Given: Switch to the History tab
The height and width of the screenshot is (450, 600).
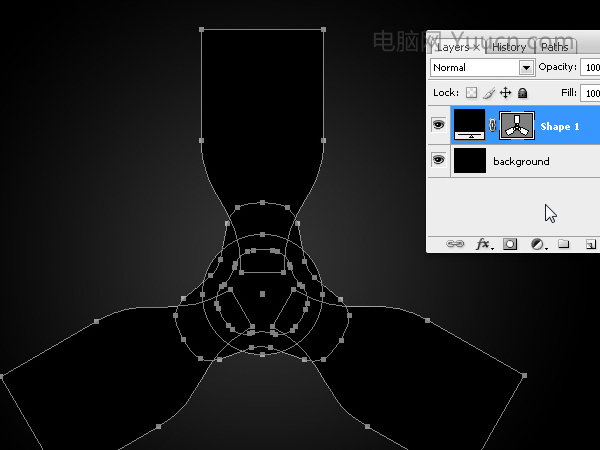Looking at the screenshot, I should pos(509,47).
